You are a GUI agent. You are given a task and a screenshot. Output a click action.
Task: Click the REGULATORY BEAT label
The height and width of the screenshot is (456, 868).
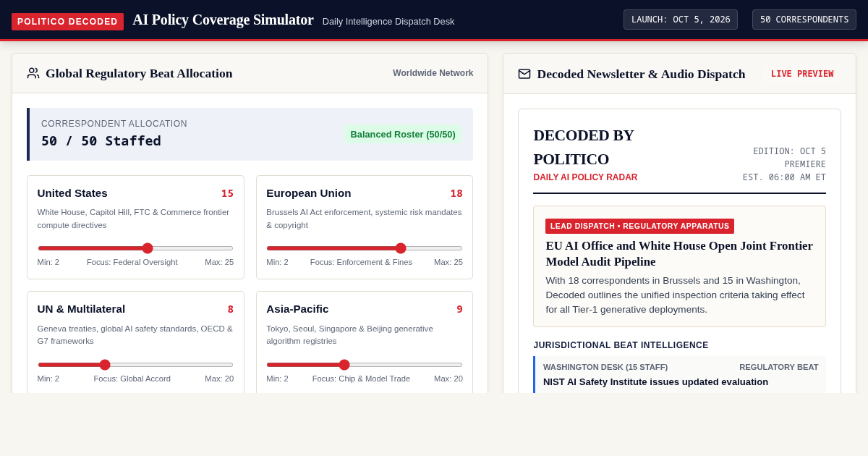(x=779, y=367)
